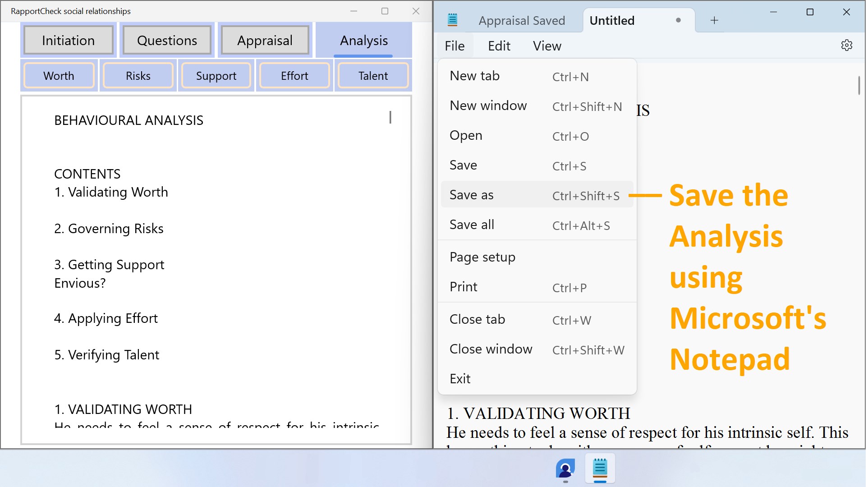Select Print from the File menu

463,287
